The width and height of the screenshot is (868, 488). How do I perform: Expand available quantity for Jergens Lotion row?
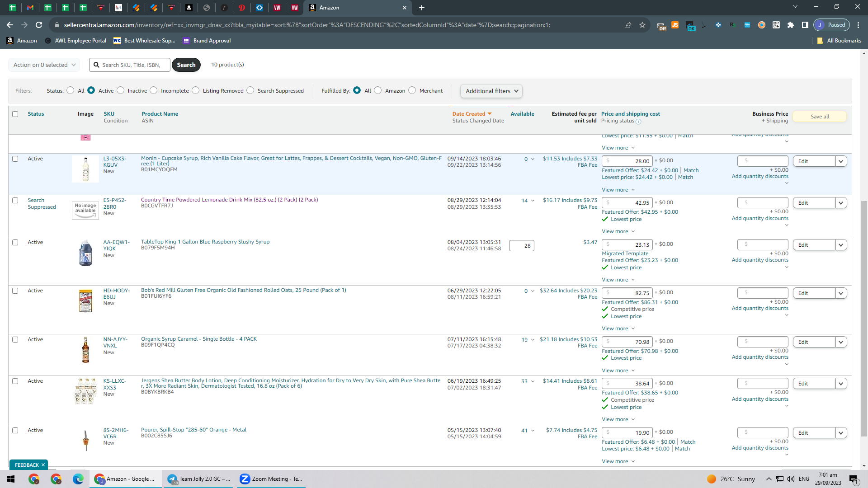533,381
